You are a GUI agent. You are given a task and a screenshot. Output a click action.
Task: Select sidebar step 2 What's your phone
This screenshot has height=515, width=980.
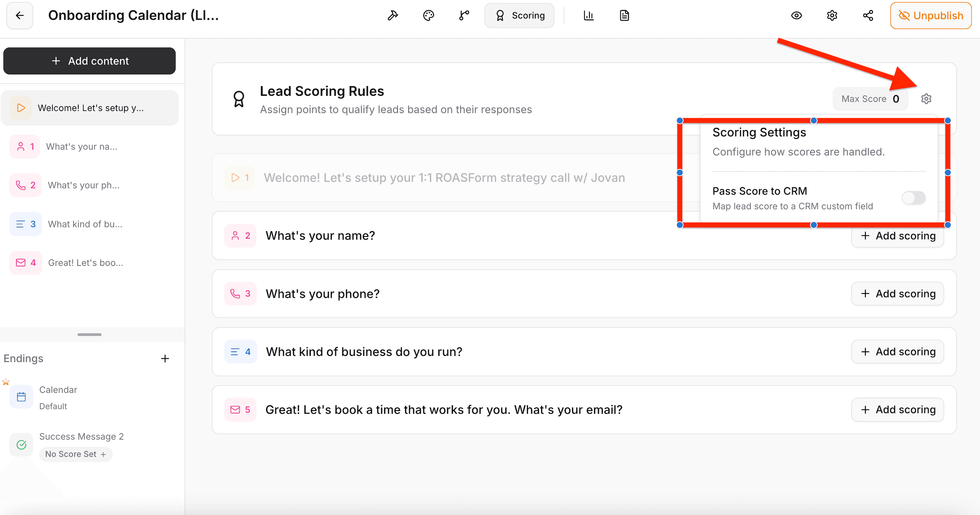(90, 185)
